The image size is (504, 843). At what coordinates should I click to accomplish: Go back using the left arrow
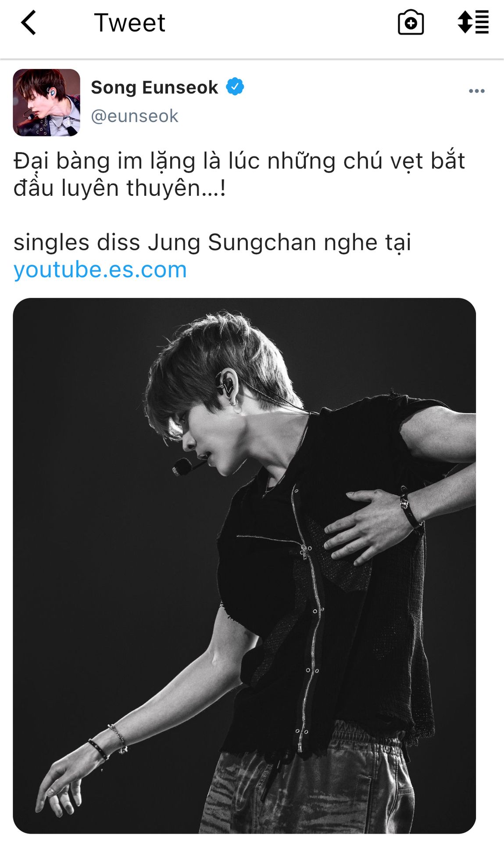click(x=29, y=22)
